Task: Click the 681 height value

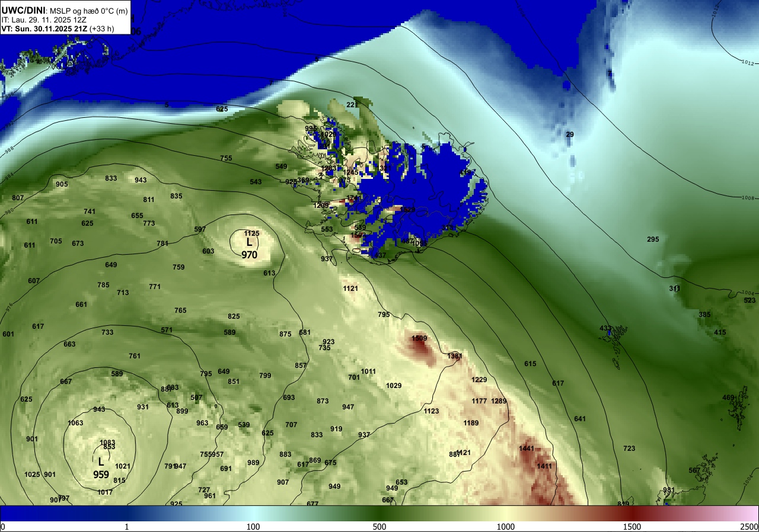Action: (x=305, y=332)
